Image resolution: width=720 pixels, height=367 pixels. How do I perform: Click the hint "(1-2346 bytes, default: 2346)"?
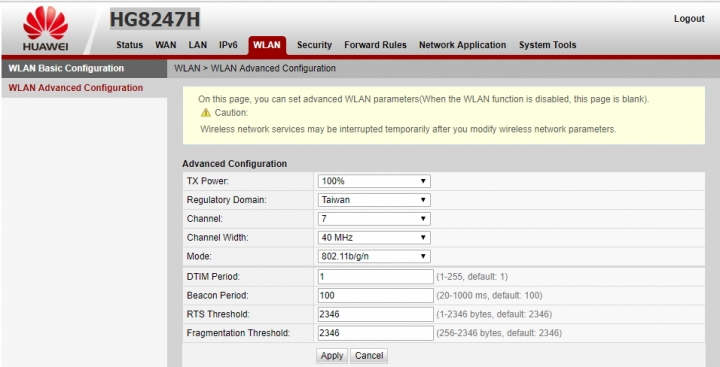(x=494, y=314)
